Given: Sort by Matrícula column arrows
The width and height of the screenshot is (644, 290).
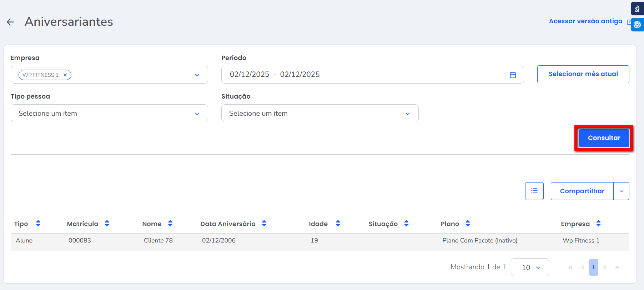Looking at the screenshot, I should click(107, 224).
